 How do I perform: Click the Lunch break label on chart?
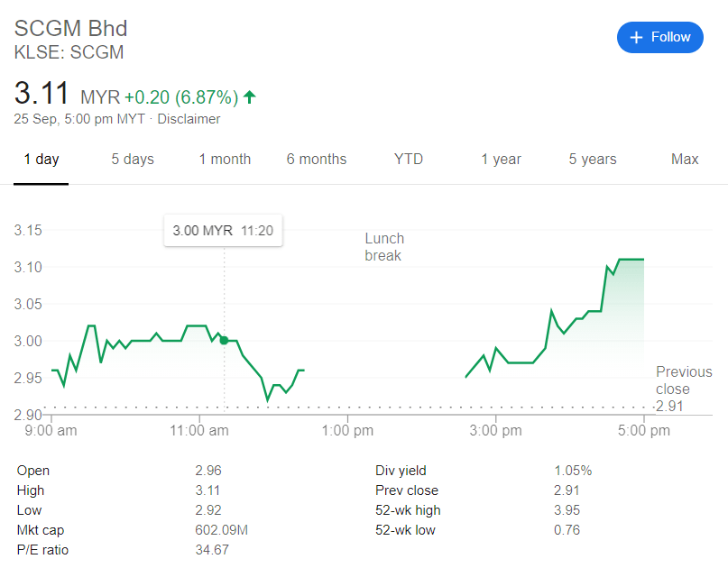click(x=384, y=247)
